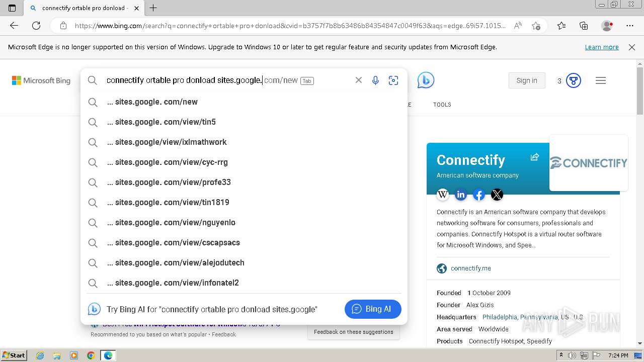Choose suggestion sites.google. com/view/tin5
The image size is (644, 362).
pyautogui.click(x=244, y=122)
